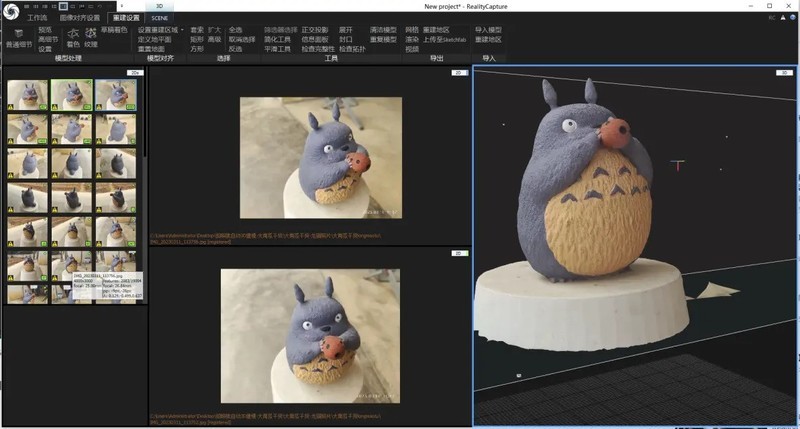Open the 平滑工具 smoothing tool
Viewport: 800px width, 429px height.
click(x=278, y=49)
